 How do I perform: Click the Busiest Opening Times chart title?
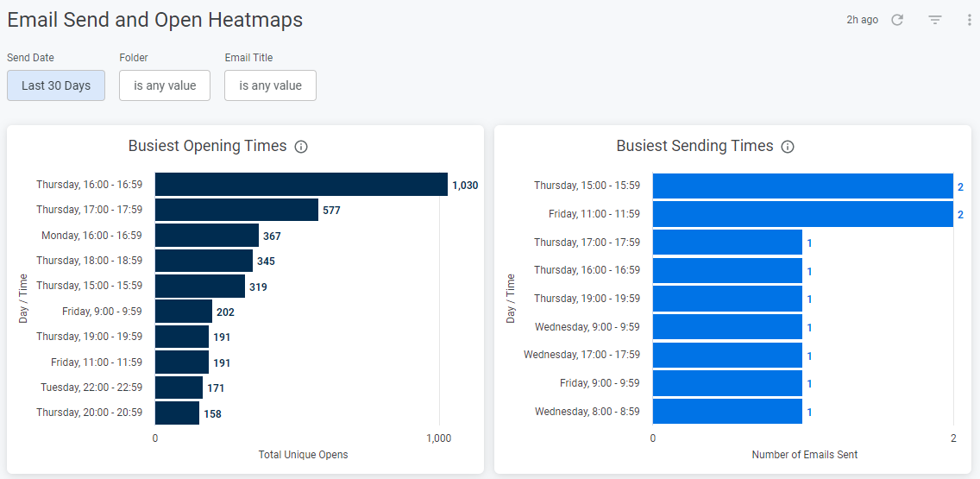[207, 146]
